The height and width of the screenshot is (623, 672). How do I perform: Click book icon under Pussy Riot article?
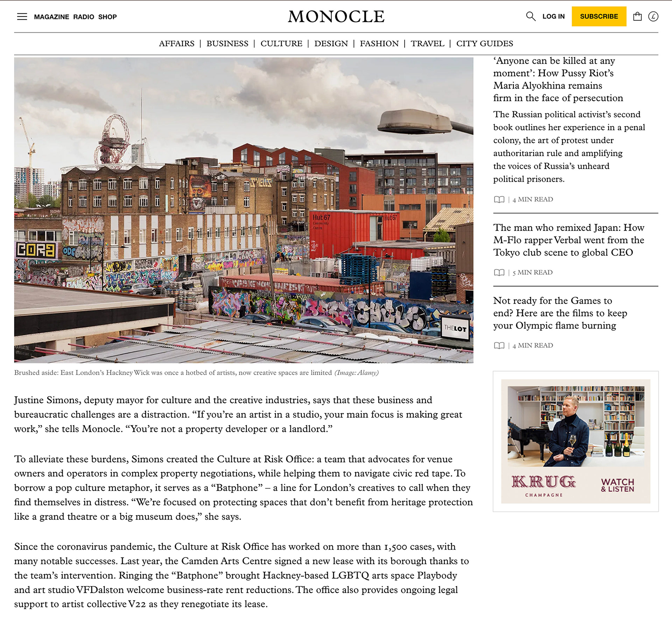499,199
